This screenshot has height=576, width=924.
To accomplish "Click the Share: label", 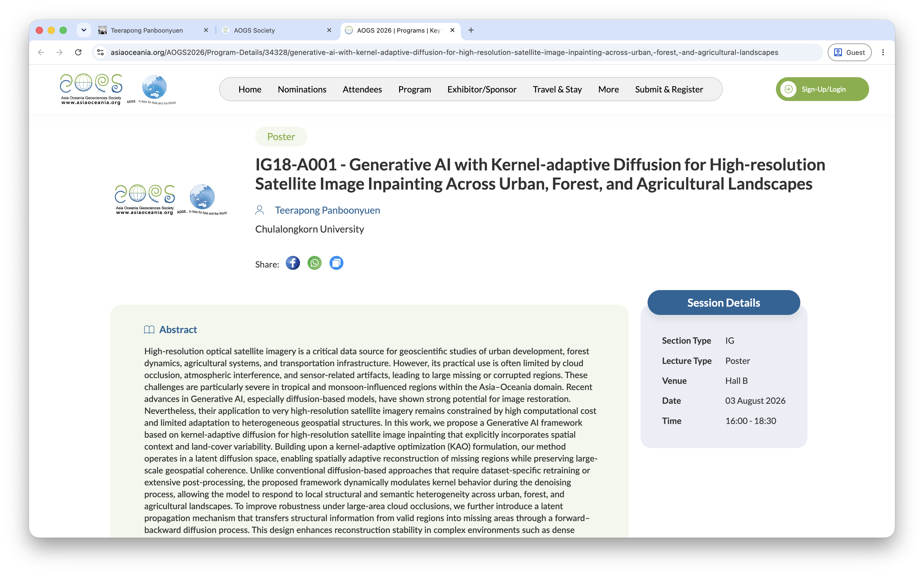I will (x=267, y=264).
